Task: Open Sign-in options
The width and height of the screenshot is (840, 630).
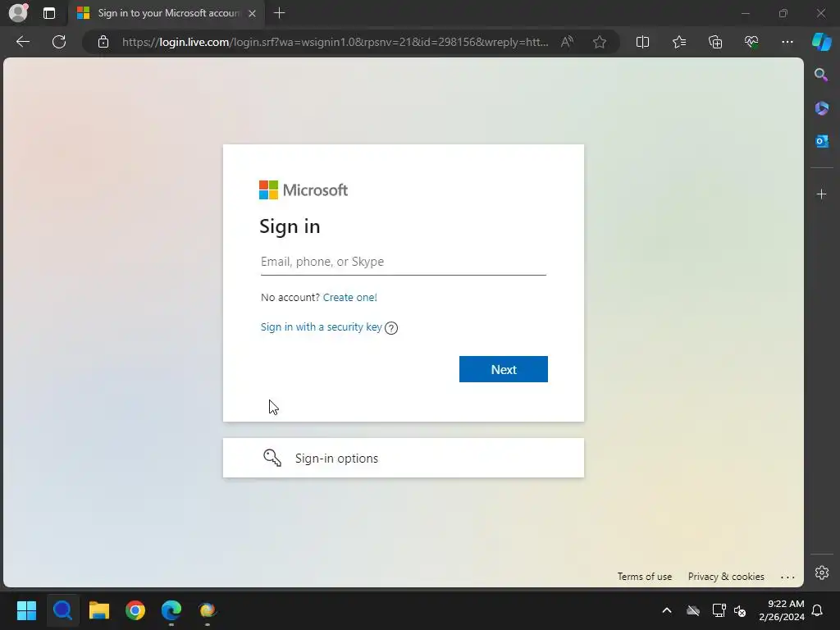Action: [x=404, y=458]
